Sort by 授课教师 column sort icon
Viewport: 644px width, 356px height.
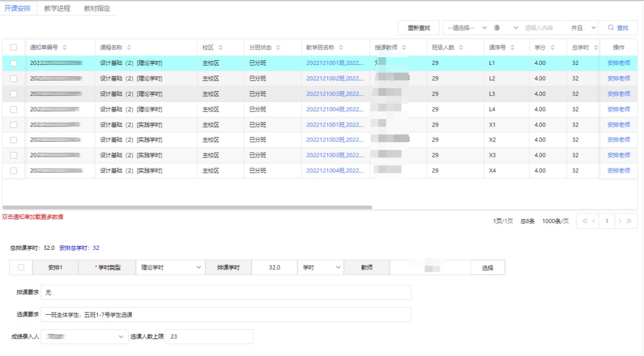coord(404,48)
